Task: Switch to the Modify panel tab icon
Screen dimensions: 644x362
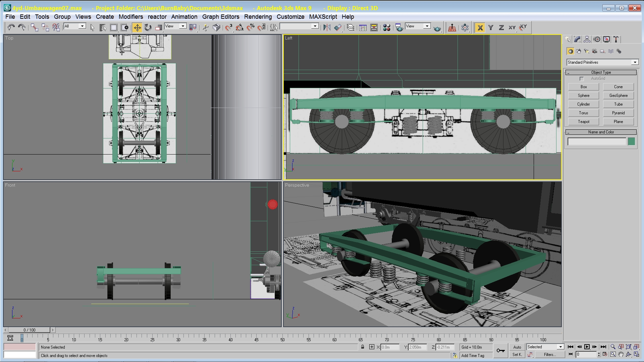Action: [x=577, y=40]
